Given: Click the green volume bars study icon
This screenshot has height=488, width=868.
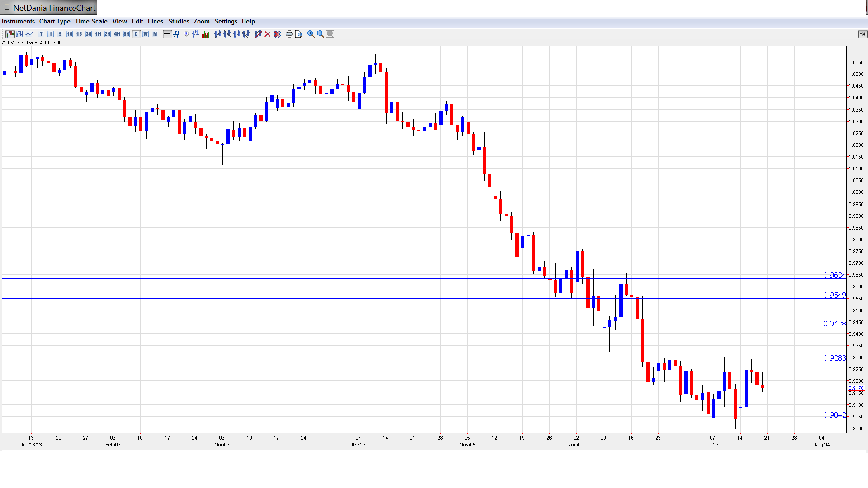Looking at the screenshot, I should coord(205,34).
